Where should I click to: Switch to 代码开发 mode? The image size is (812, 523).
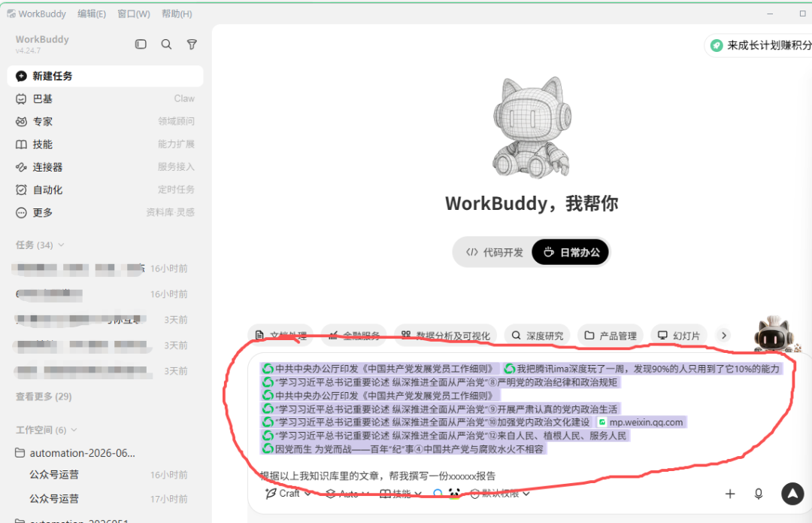click(x=494, y=252)
